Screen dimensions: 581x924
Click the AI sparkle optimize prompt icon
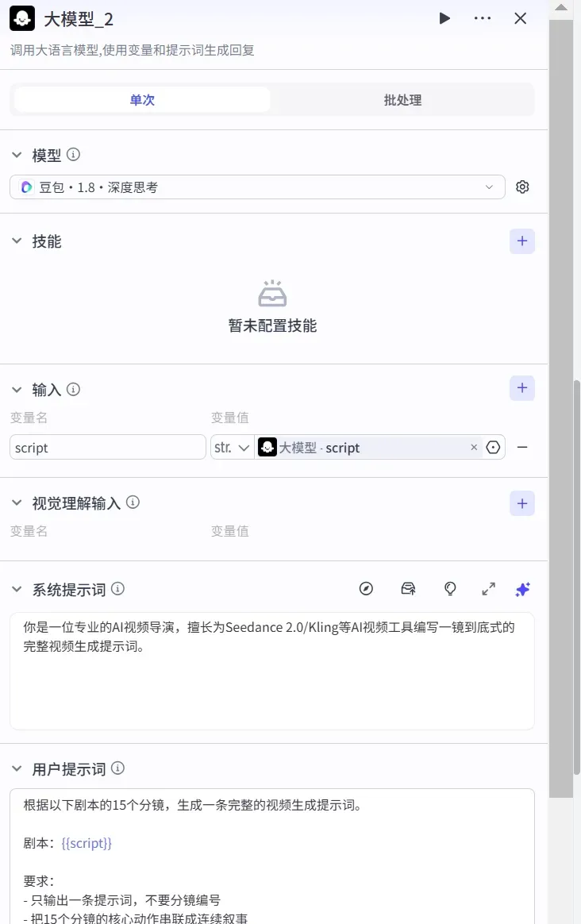tap(523, 589)
